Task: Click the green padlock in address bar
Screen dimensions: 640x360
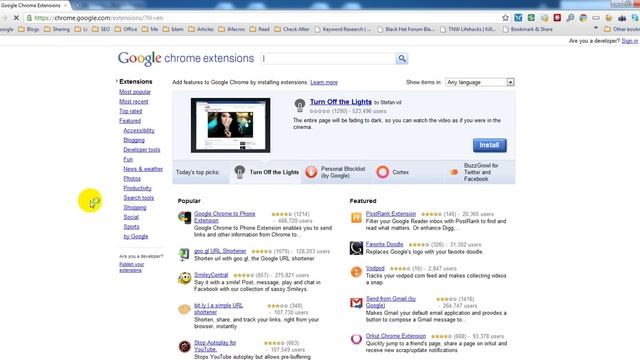Action: coord(29,18)
